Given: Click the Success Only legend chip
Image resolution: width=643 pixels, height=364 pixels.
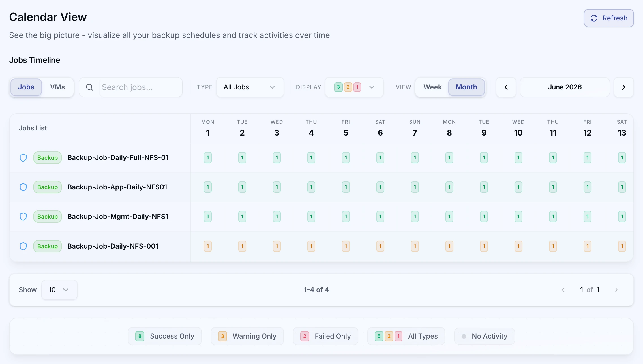Looking at the screenshot, I should tap(165, 336).
